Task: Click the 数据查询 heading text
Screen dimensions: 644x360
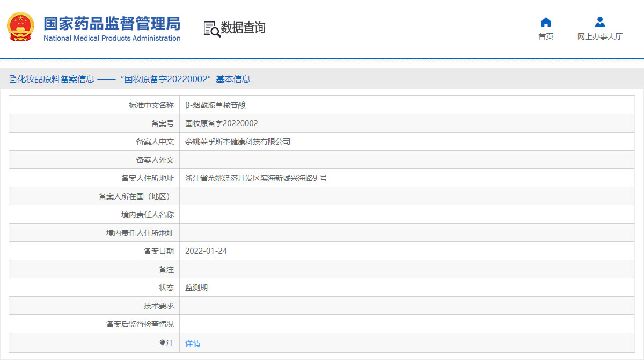Action: click(243, 28)
